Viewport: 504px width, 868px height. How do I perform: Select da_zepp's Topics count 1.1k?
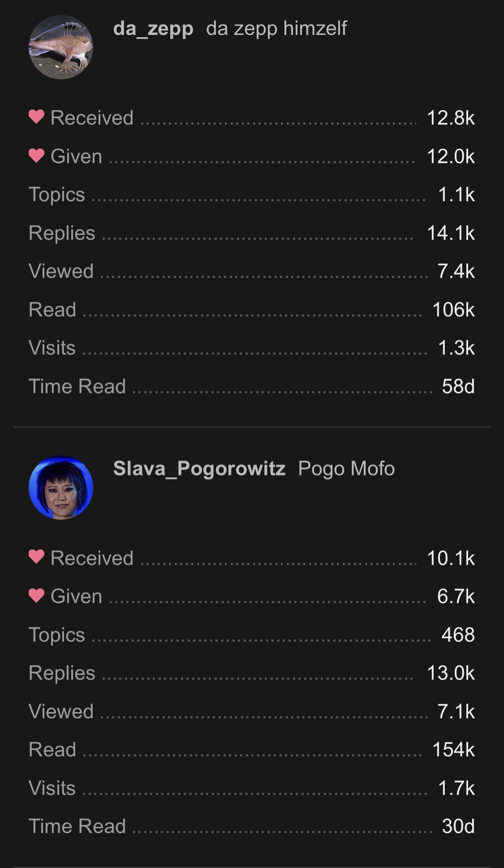pos(456,194)
